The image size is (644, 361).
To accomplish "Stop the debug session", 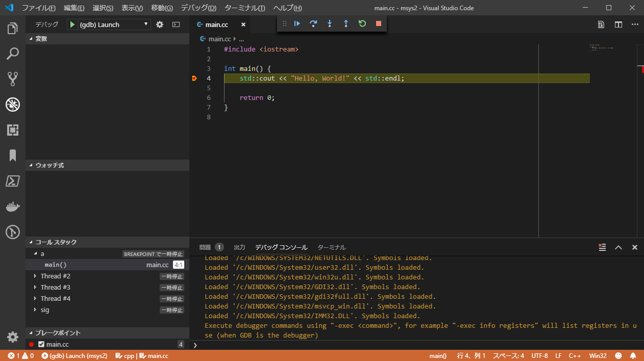I will click(x=379, y=23).
